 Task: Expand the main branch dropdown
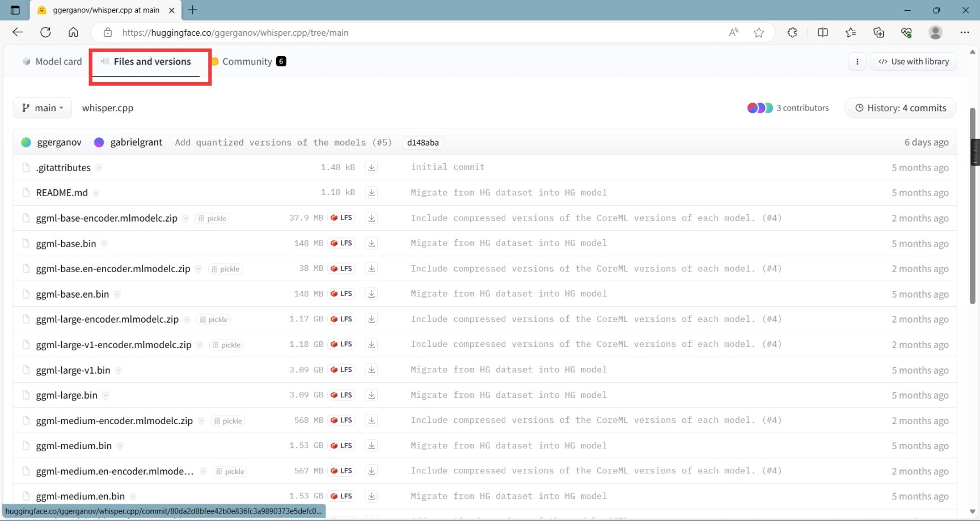click(x=43, y=108)
